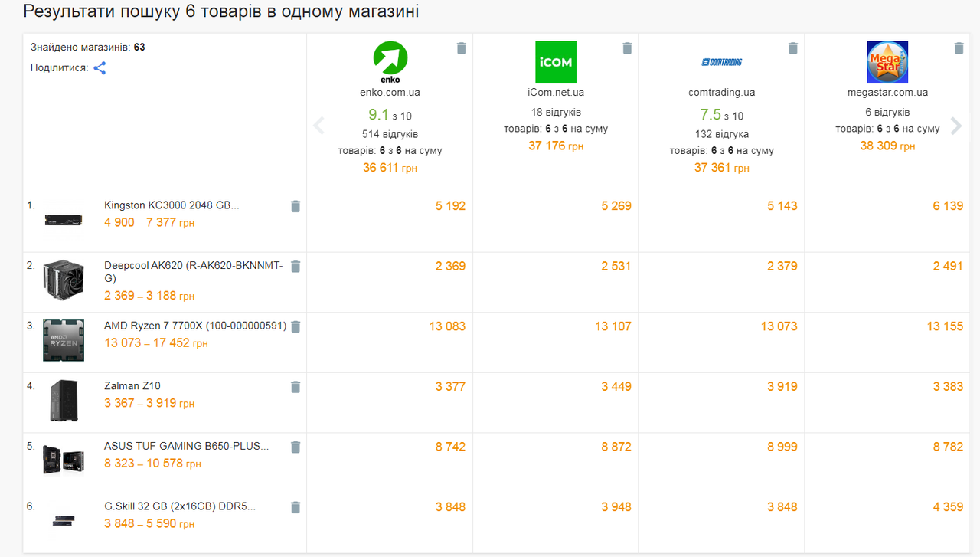
Task: Open megastar.com.ua store link
Action: (x=887, y=93)
